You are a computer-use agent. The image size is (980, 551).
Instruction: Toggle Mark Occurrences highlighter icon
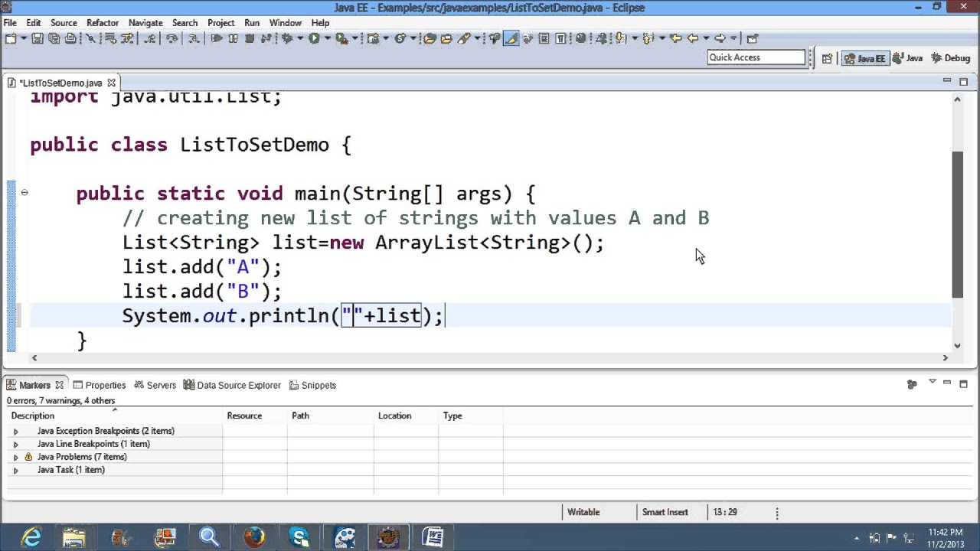pos(511,38)
